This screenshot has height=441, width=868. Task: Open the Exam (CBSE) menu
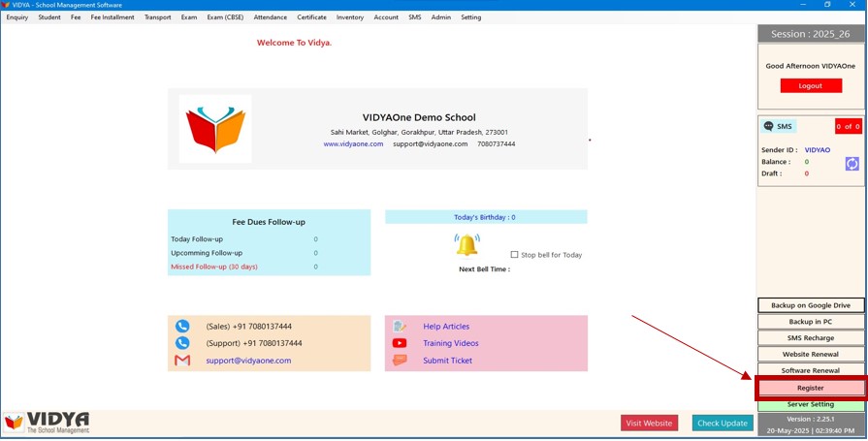[225, 17]
